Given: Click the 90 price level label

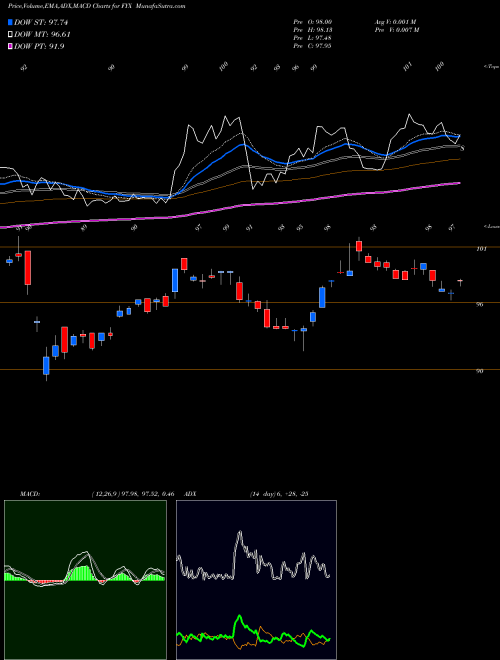Looking at the screenshot, I should 479,371.
